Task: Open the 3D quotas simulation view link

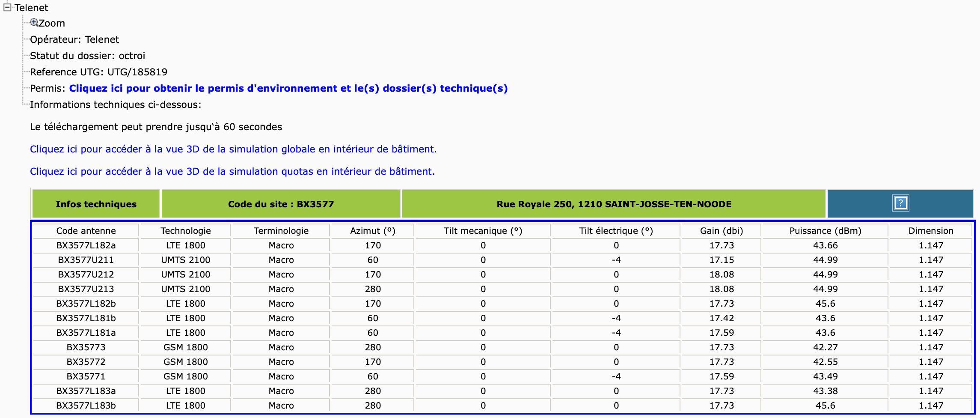Action: [x=232, y=171]
